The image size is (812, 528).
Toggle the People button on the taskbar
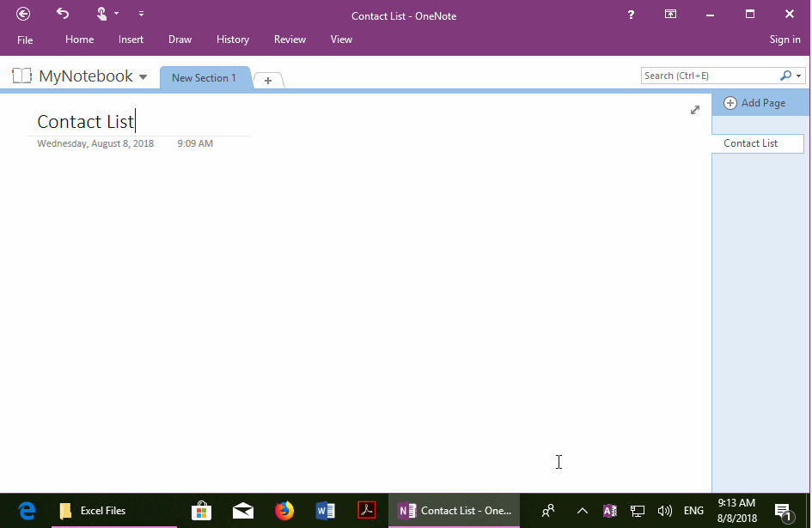tap(547, 510)
